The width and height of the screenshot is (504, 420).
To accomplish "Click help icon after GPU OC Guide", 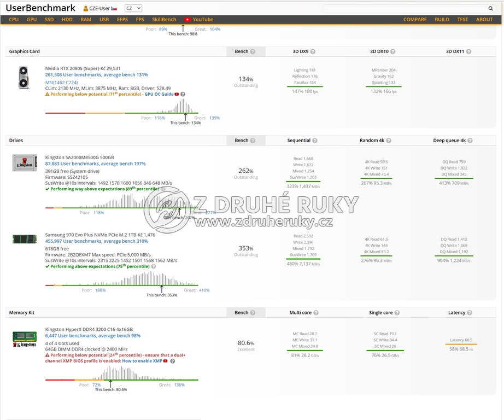I will tap(183, 94).
